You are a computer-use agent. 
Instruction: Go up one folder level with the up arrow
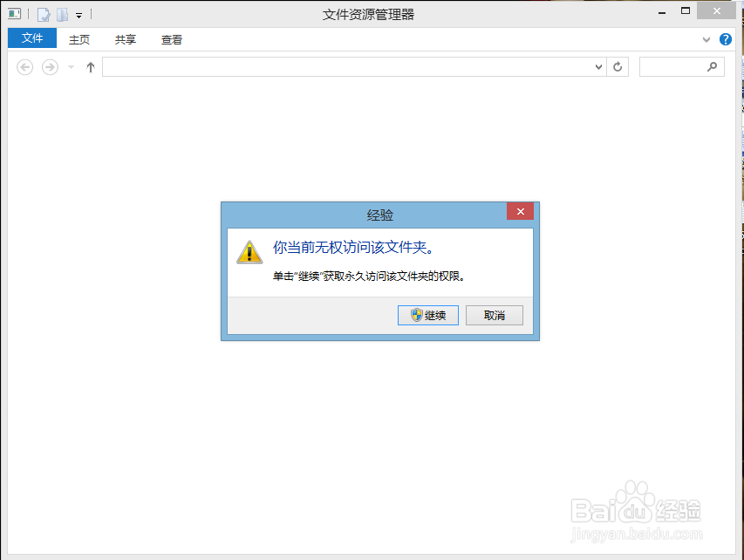coord(90,66)
